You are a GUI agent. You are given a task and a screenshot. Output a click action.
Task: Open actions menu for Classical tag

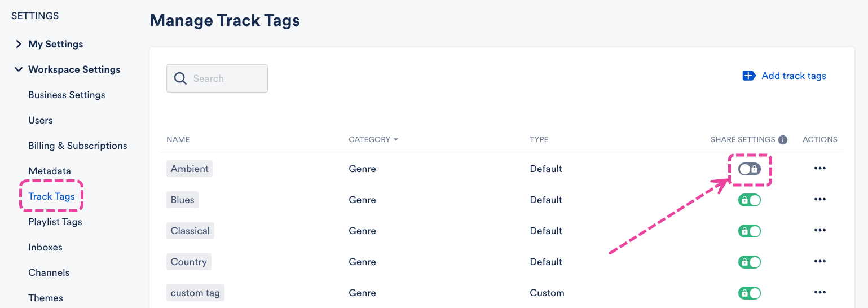tap(819, 231)
